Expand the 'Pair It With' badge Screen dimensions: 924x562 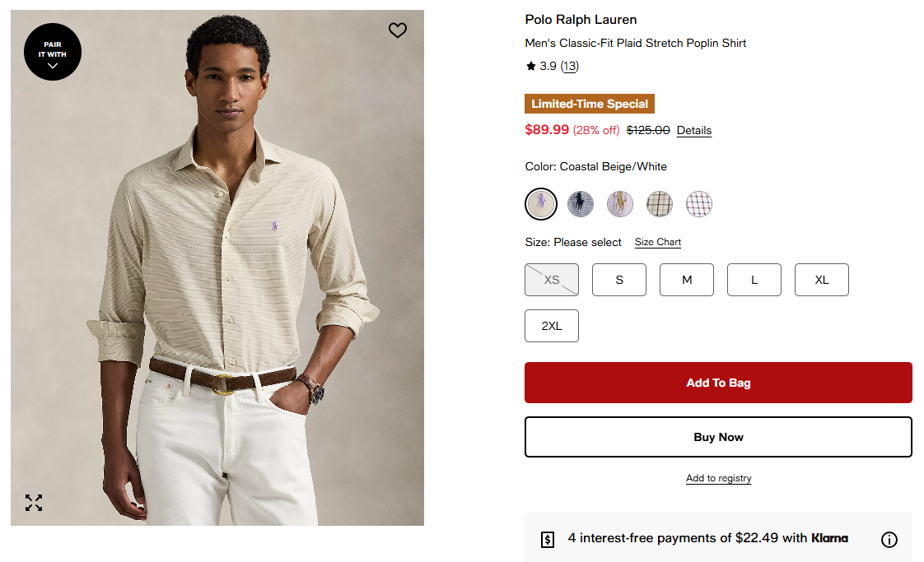point(53,52)
